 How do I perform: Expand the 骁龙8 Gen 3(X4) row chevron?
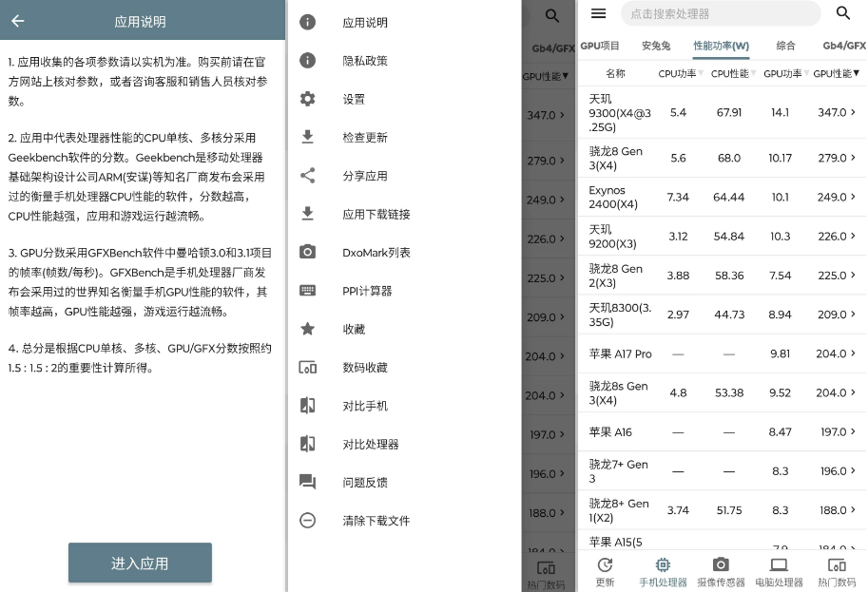[853, 158]
